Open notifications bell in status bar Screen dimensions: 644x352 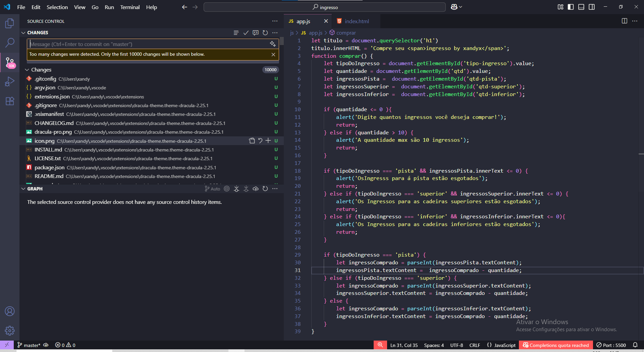(635, 345)
